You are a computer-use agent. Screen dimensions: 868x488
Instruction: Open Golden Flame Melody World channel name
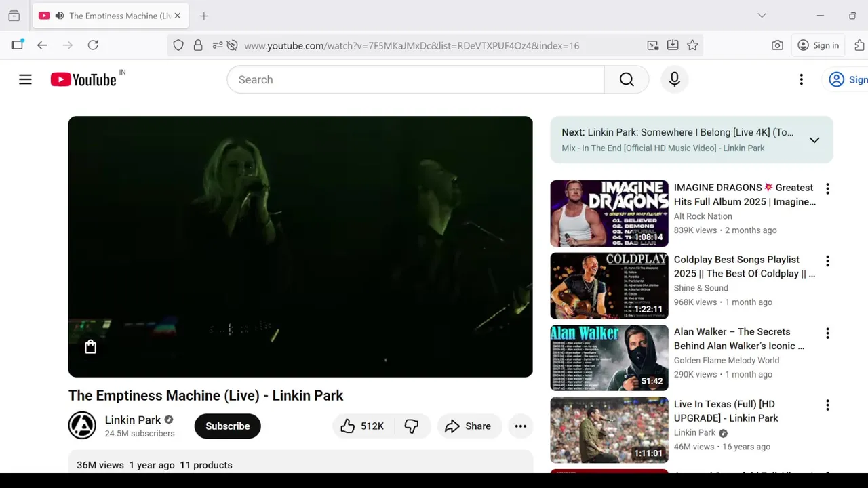(726, 361)
